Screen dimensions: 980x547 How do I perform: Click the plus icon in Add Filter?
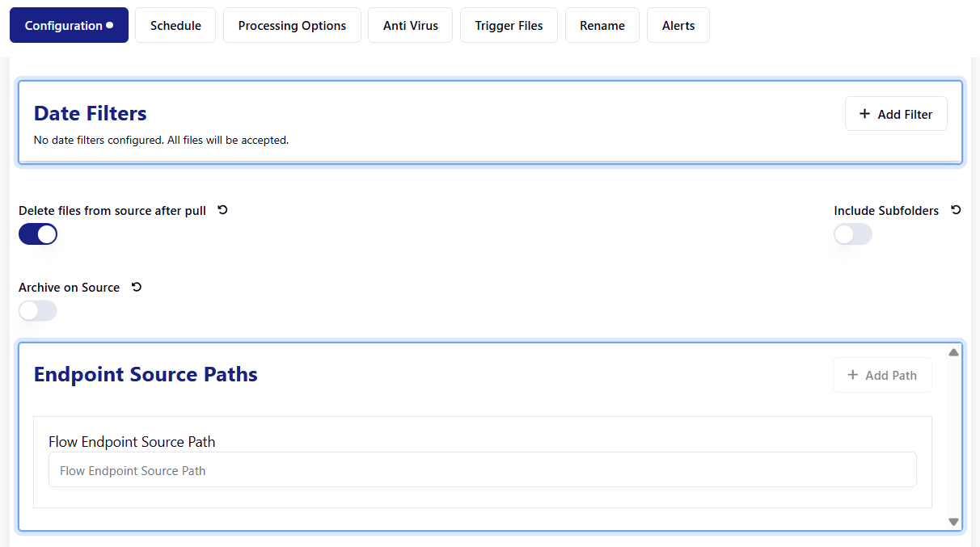pyautogui.click(x=864, y=114)
